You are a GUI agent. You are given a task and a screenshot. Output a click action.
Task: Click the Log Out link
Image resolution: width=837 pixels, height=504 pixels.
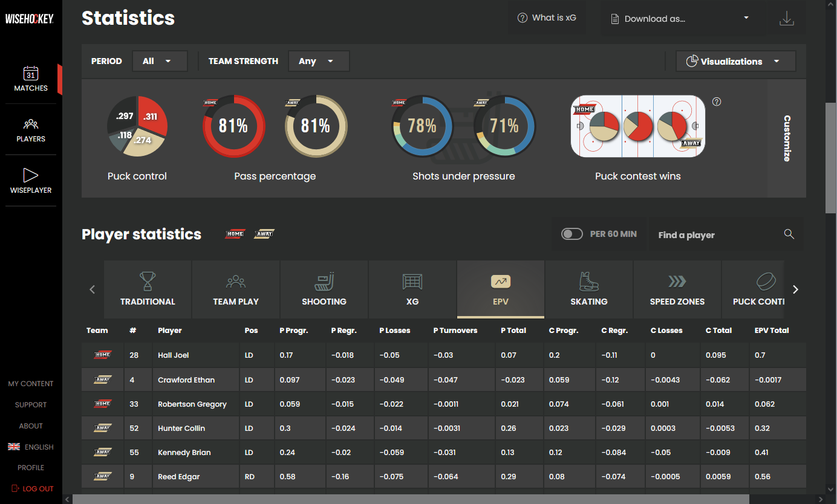(31, 488)
